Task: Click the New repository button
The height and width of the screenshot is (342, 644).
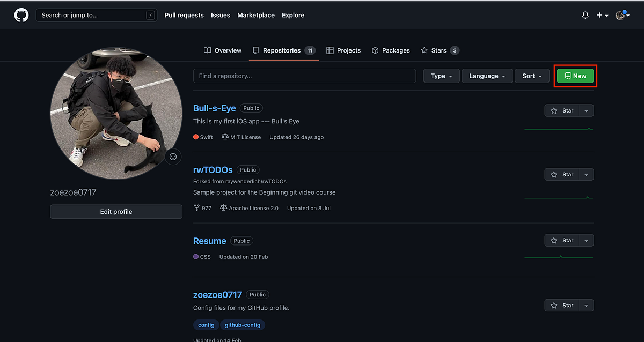Action: tap(575, 76)
